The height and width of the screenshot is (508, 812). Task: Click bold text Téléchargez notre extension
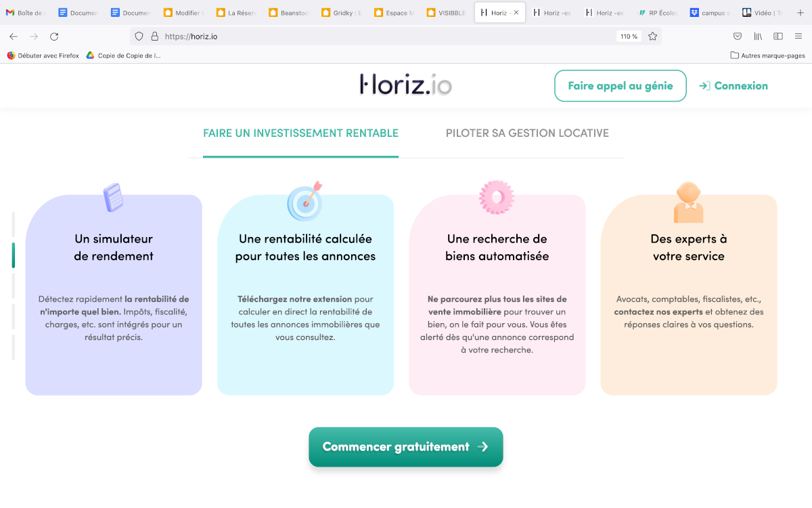point(295,299)
